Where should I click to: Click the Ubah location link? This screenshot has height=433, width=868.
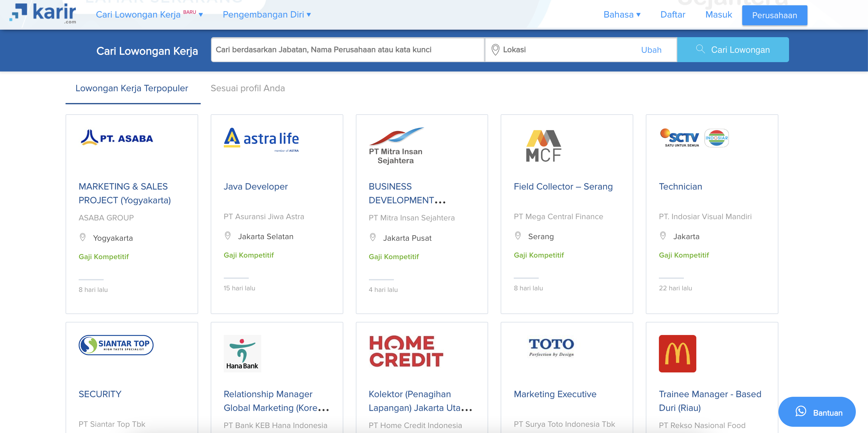click(x=651, y=50)
